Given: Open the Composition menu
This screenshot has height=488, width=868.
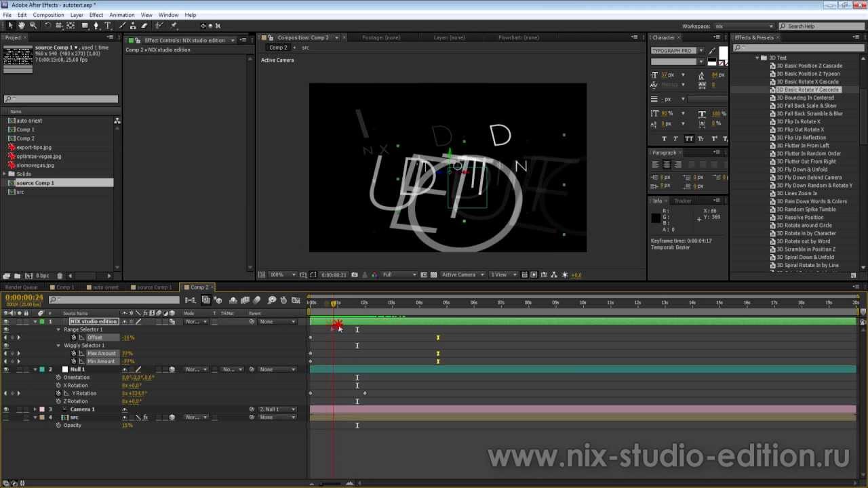Looking at the screenshot, I should click(48, 15).
